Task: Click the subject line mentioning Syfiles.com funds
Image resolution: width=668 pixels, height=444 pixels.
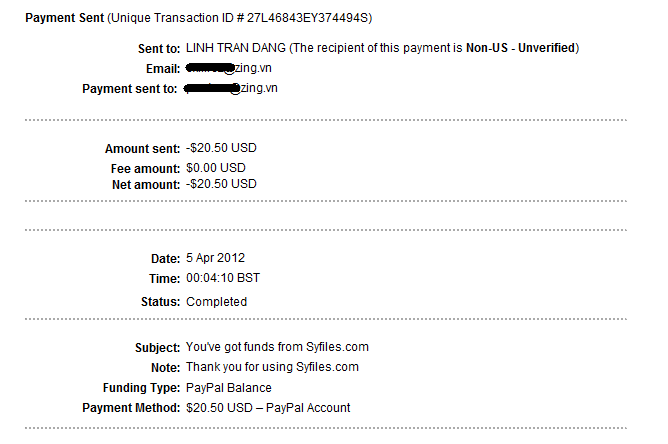Action: 277,348
